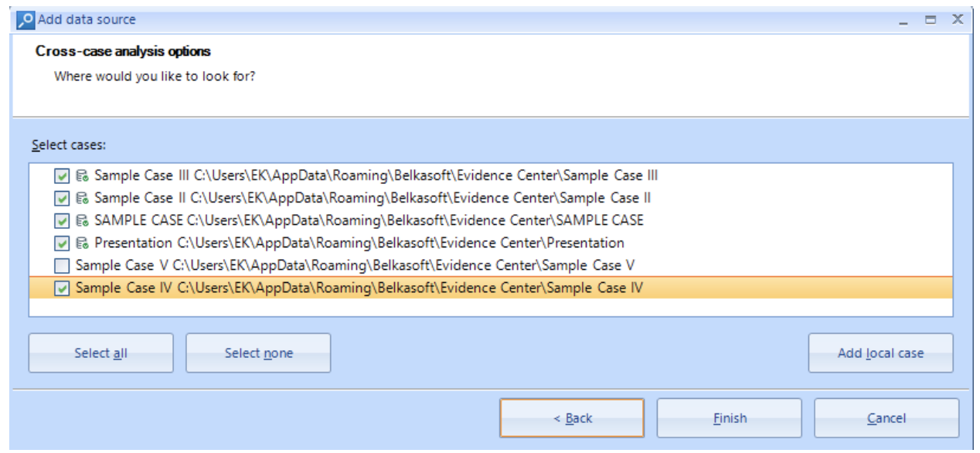Screen dimensions: 980x453
Task: Uncheck the Presentation case checkbox
Action: [x=63, y=243]
